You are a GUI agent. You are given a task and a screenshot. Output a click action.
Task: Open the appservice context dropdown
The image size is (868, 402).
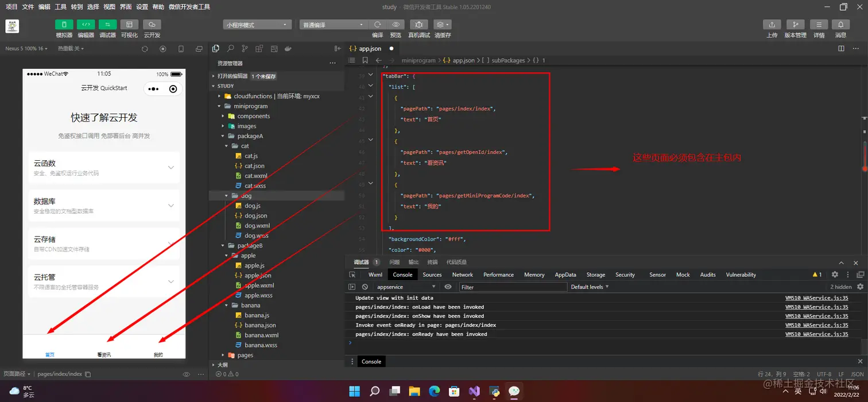406,287
